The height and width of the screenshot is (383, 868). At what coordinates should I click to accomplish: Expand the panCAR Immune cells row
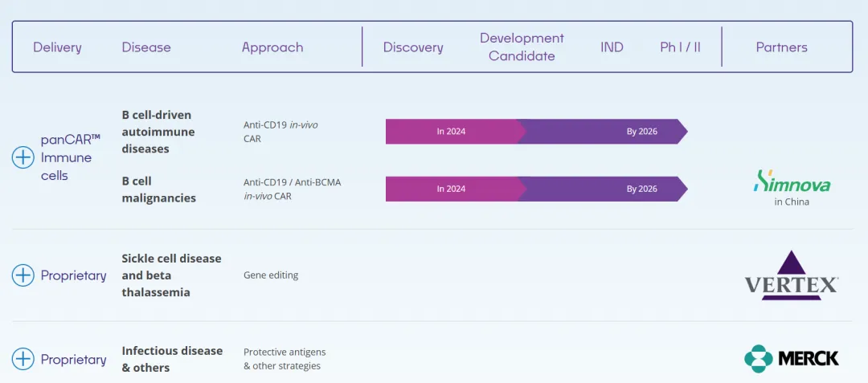coord(23,157)
